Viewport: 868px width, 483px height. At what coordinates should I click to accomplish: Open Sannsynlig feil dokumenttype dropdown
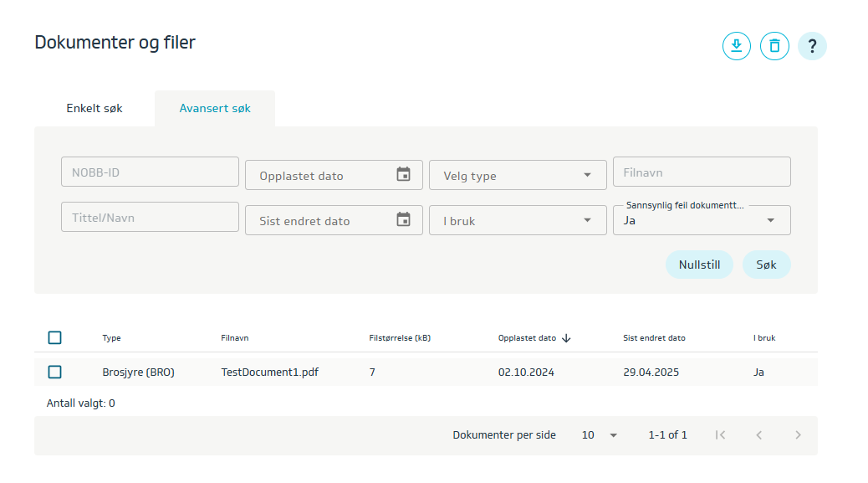pyautogui.click(x=702, y=221)
